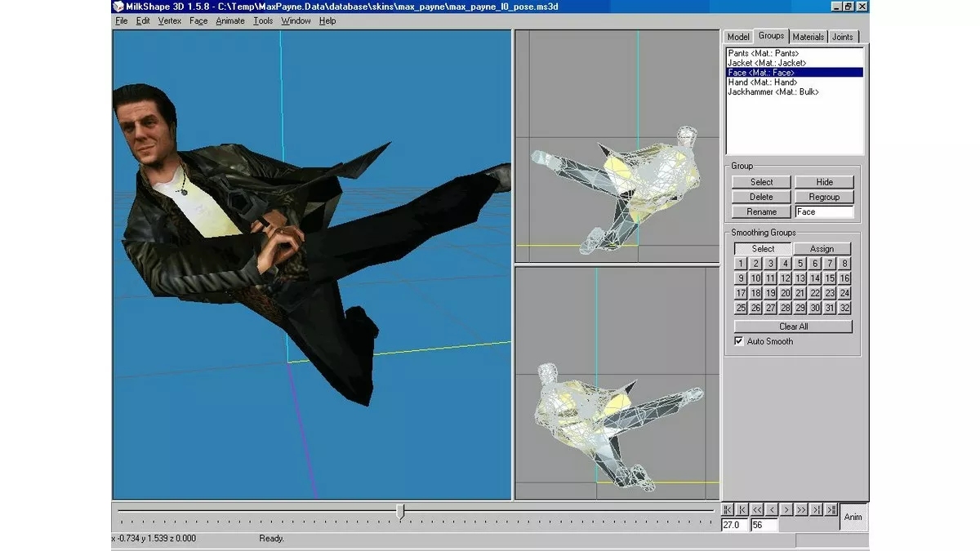
Task: Open the Tools menu
Action: click(x=263, y=20)
